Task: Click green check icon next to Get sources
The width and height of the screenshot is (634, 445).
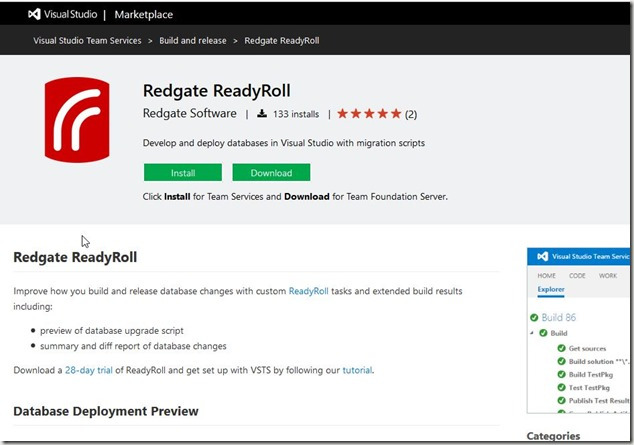Action: tap(562, 347)
